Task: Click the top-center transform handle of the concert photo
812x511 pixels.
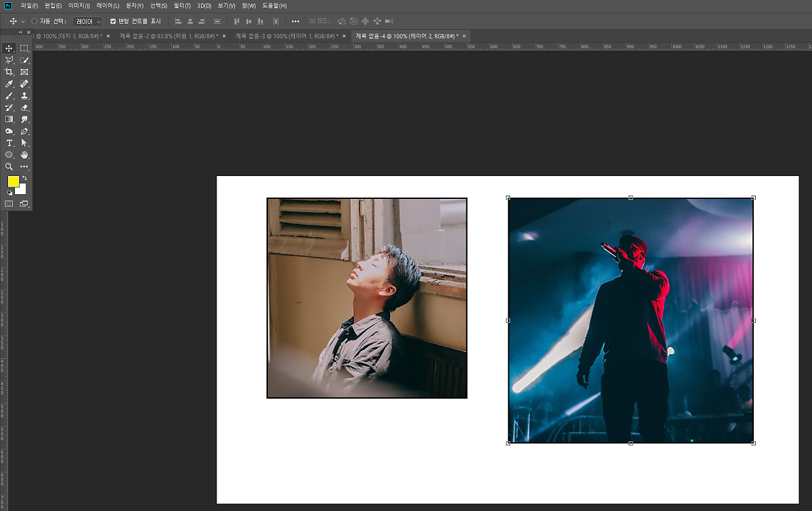Action: tap(631, 198)
